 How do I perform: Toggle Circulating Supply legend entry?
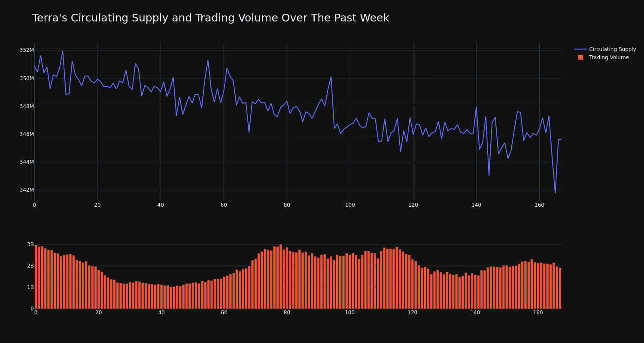pos(605,49)
